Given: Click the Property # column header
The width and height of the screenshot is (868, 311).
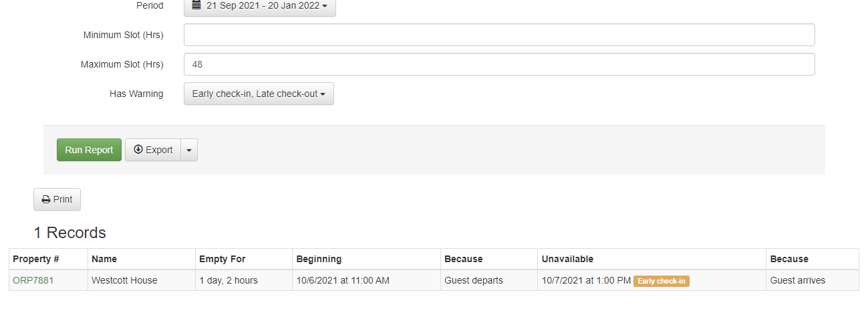Looking at the screenshot, I should 36,259.
